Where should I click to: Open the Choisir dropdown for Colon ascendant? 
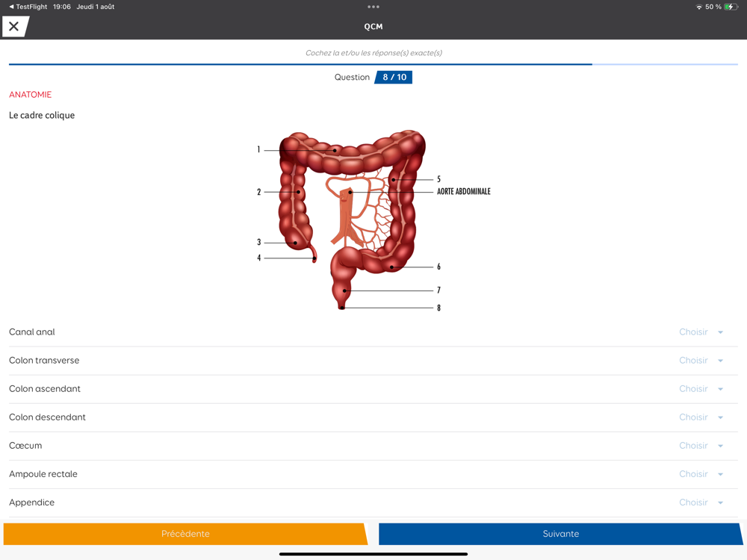[x=701, y=389]
